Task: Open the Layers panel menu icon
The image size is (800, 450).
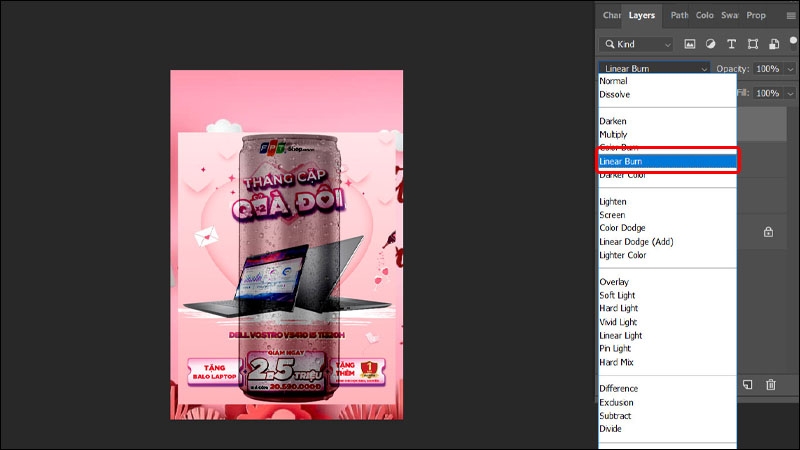Action: pos(791,16)
